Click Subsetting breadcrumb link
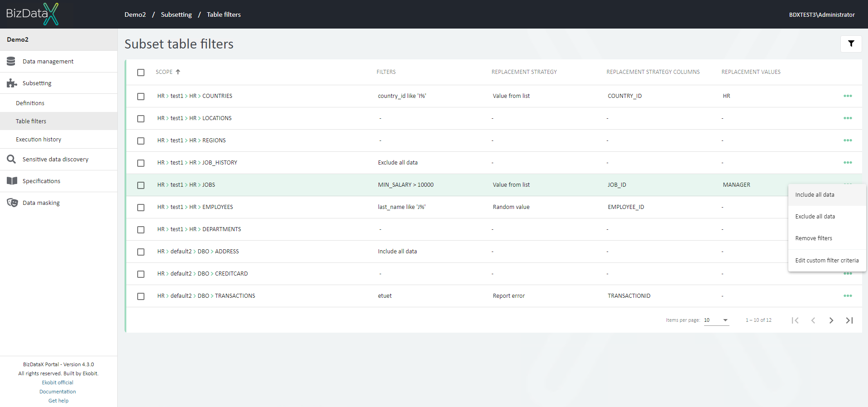Viewport: 868px width, 407px height. [176, 15]
